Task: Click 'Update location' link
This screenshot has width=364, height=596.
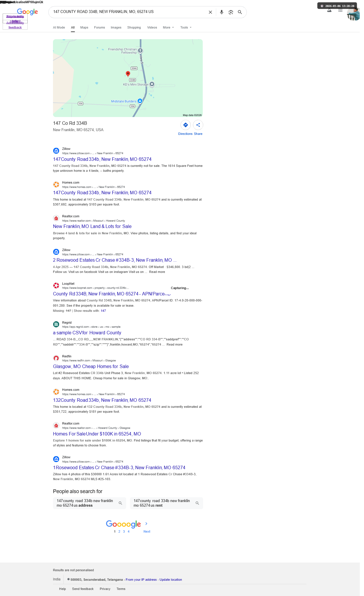Action: click(x=171, y=580)
